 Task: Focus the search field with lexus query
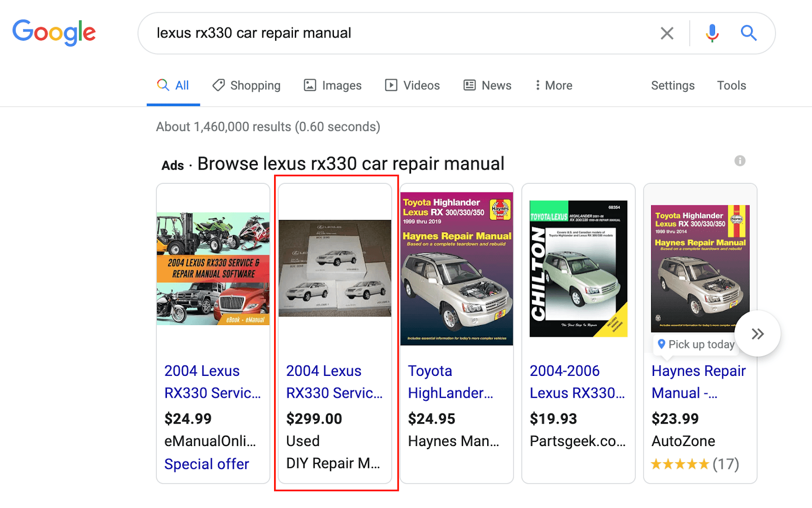click(x=401, y=33)
